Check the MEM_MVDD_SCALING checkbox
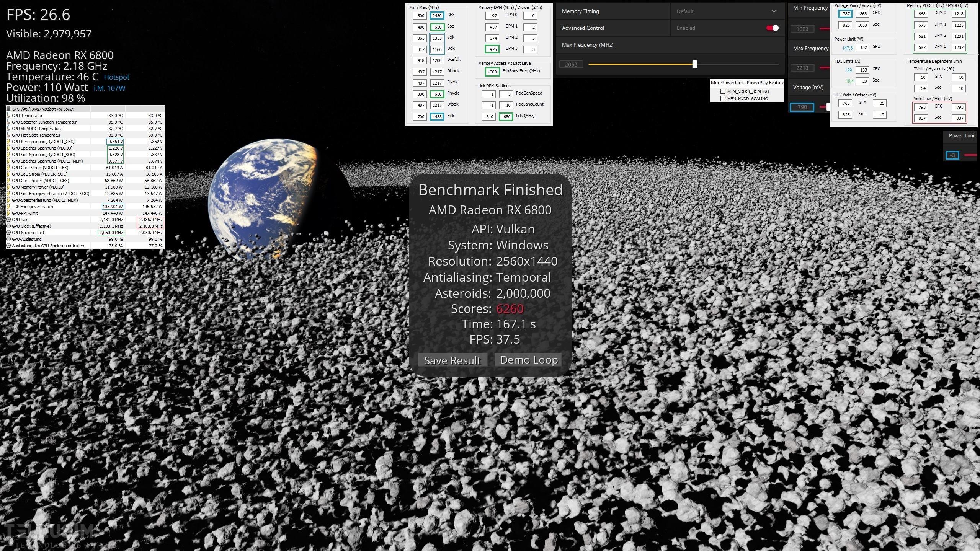980x551 pixels. [x=723, y=99]
